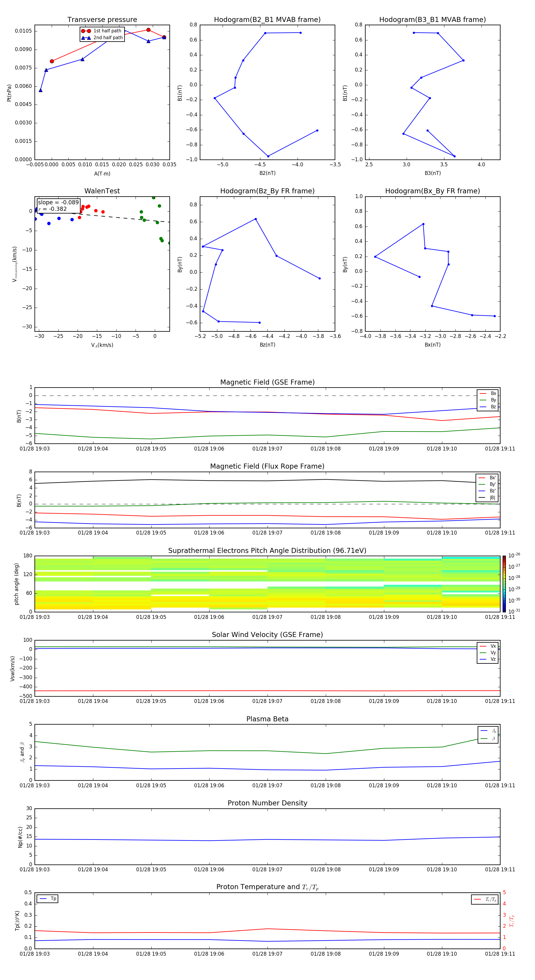
Task: Click the 'Hodogram(Bz_By FR frame)' title
Action: tap(267, 191)
